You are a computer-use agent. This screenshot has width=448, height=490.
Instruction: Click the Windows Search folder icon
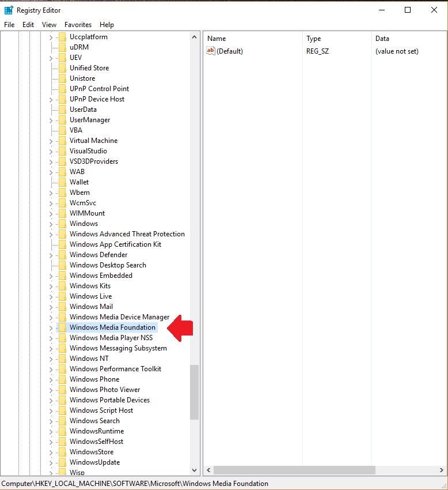click(x=62, y=421)
